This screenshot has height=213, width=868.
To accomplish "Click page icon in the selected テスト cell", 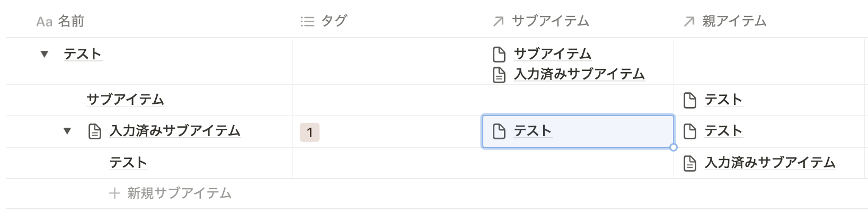I will [x=499, y=131].
